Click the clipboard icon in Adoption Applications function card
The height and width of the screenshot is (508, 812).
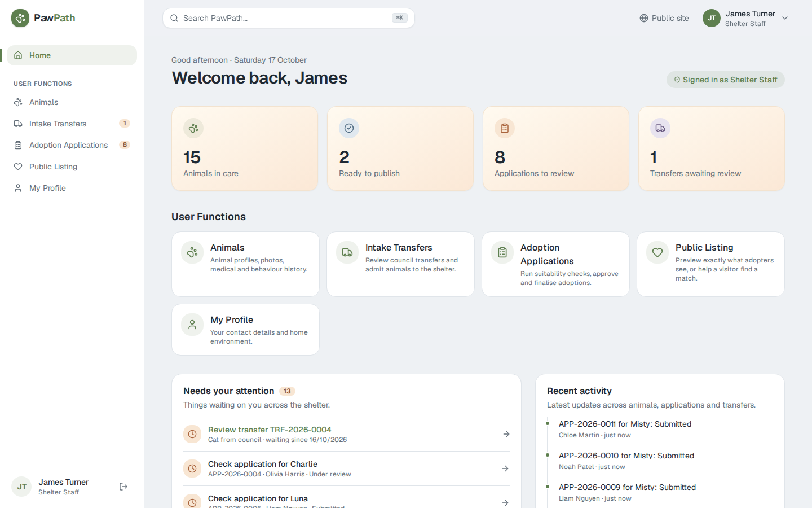pyautogui.click(x=502, y=252)
